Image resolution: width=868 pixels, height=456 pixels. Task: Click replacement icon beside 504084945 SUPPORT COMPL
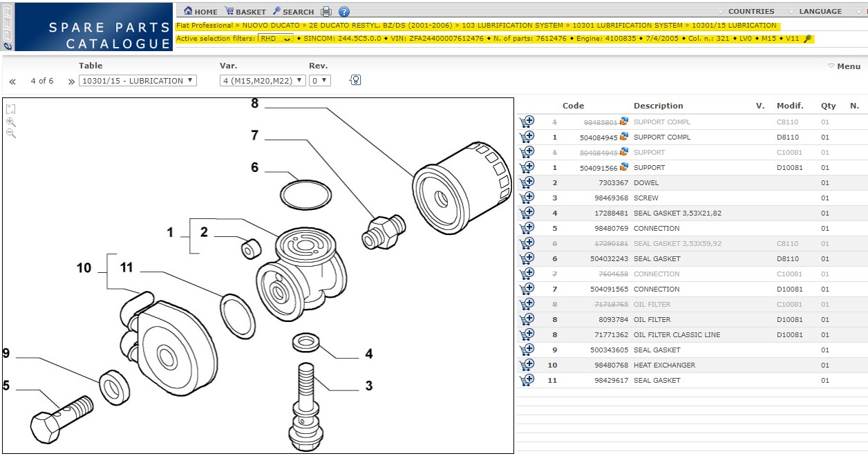pyautogui.click(x=624, y=137)
